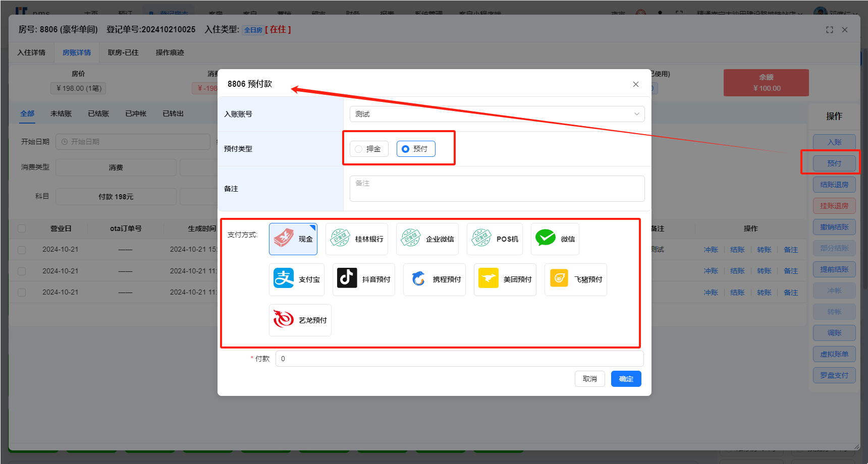Open the 操作痕迹 tab

coord(170,52)
